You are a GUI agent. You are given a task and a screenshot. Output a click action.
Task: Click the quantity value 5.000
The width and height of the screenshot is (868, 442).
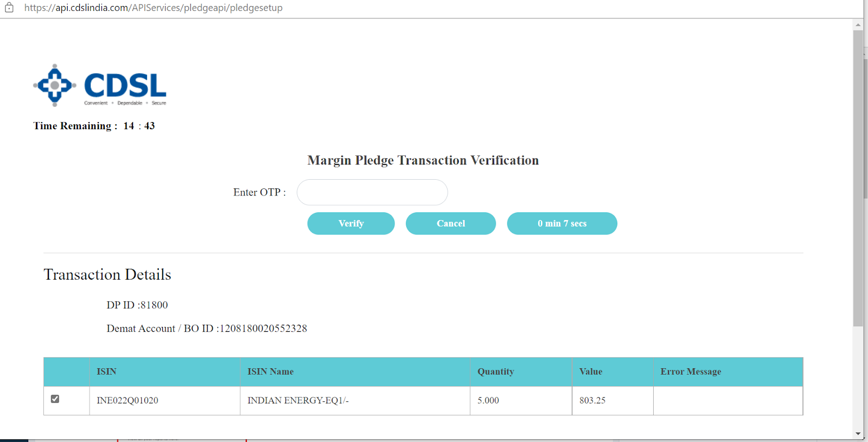point(488,401)
